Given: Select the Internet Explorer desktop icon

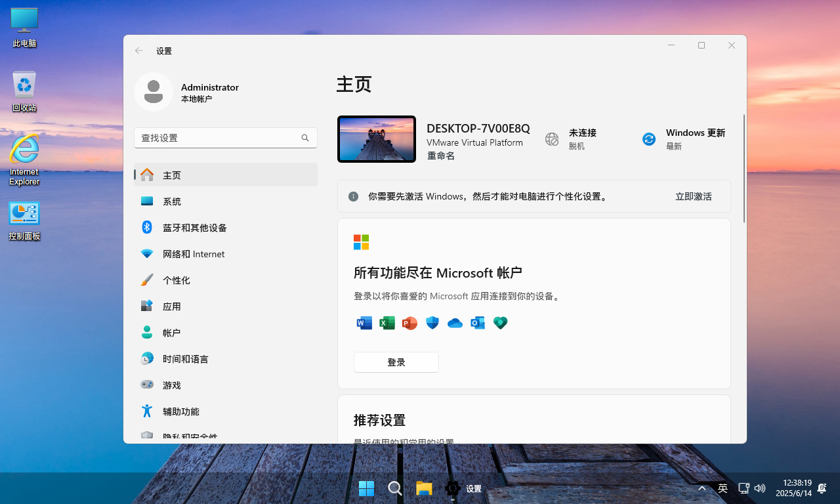Looking at the screenshot, I should [24, 160].
